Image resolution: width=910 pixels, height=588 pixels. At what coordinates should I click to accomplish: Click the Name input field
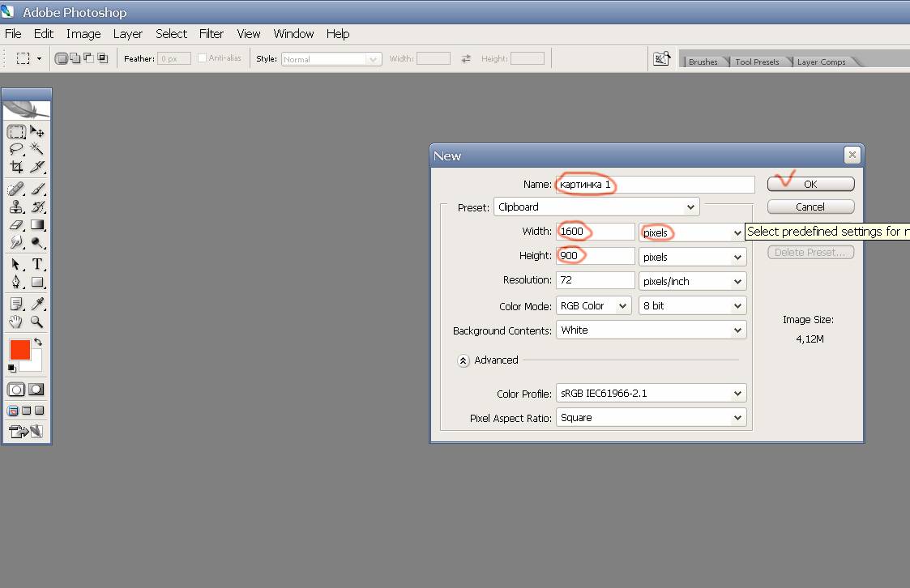click(655, 185)
